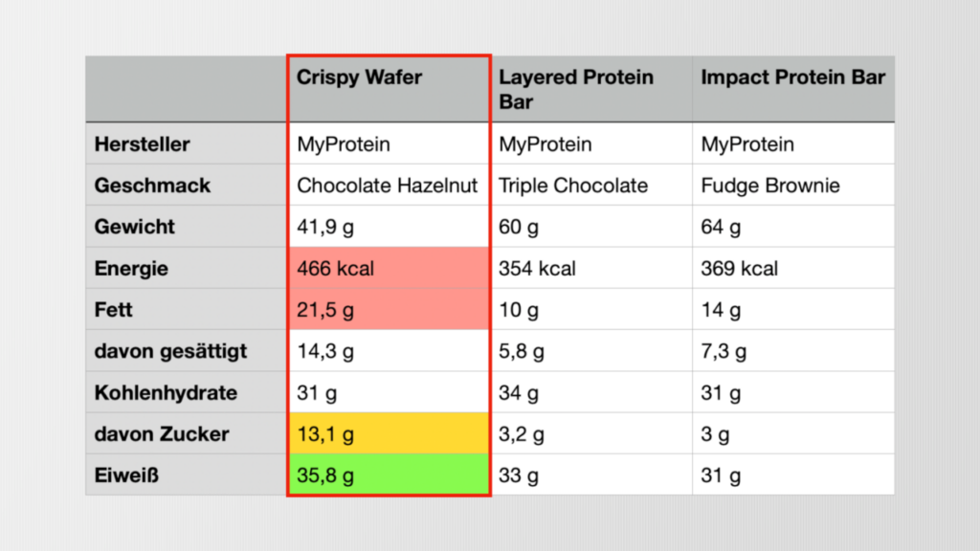Select the Layered Protein Bar header cell
980x551 pixels.
pos(591,89)
